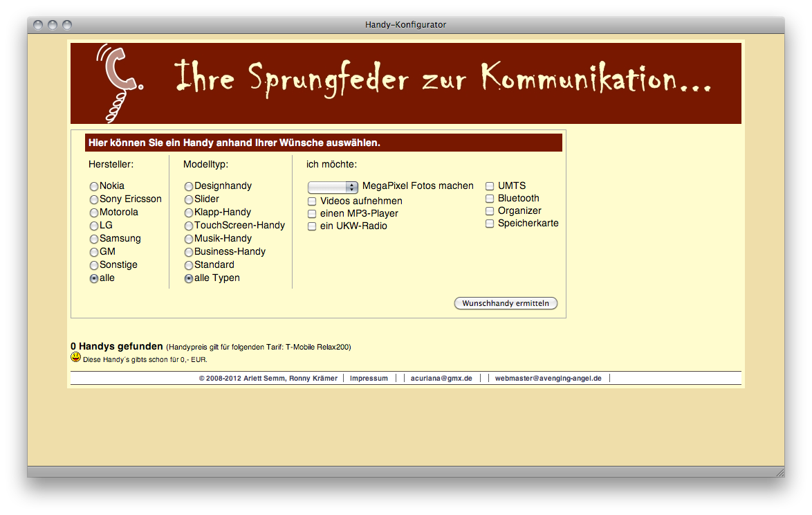Click the telephone spring logo icon

pos(120,82)
